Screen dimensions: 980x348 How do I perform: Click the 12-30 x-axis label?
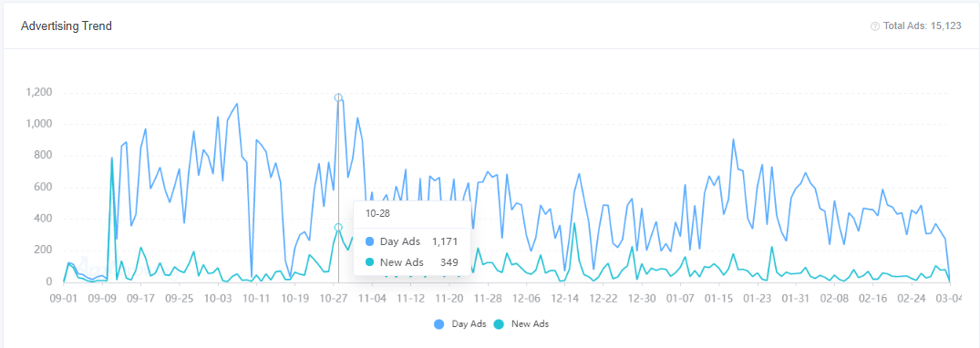642,299
